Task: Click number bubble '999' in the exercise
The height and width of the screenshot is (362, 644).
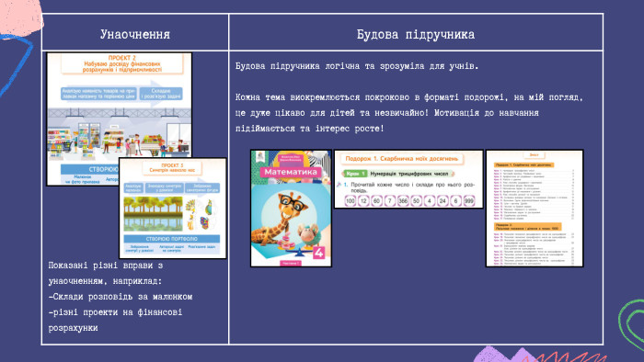Action: (468, 201)
